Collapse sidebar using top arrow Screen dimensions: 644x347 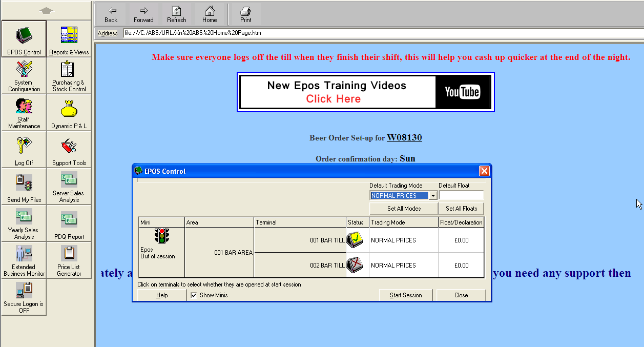(46, 10)
